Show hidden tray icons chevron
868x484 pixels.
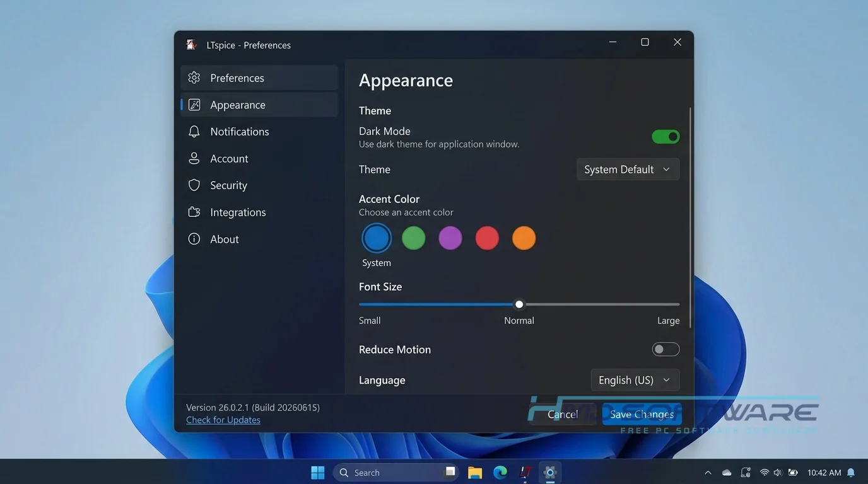pos(708,473)
